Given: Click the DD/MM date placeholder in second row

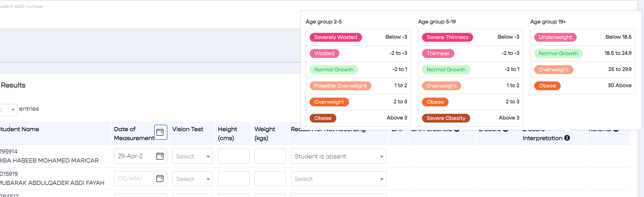Looking at the screenshot, I should coord(130,178).
